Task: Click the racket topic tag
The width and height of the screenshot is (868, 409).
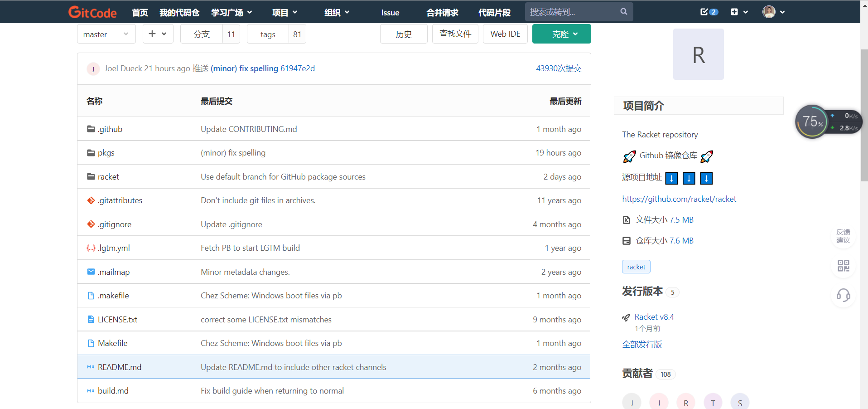Action: tap(636, 267)
